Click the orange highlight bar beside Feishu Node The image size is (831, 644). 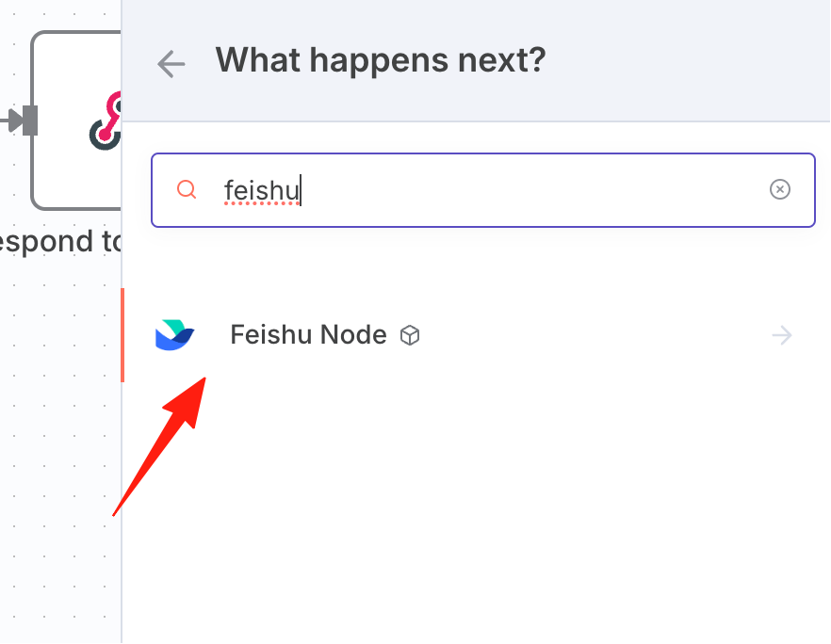point(122,335)
